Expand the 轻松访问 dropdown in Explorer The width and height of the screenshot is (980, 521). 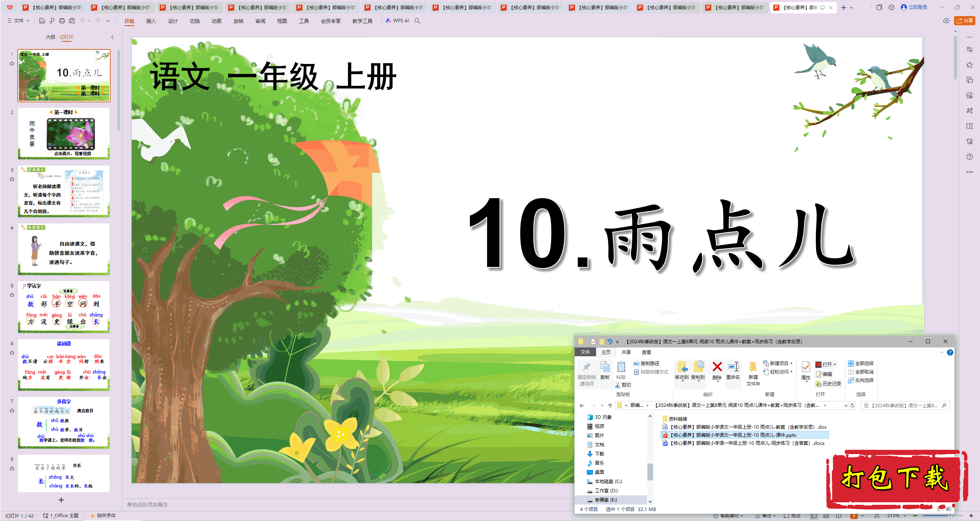(791, 372)
